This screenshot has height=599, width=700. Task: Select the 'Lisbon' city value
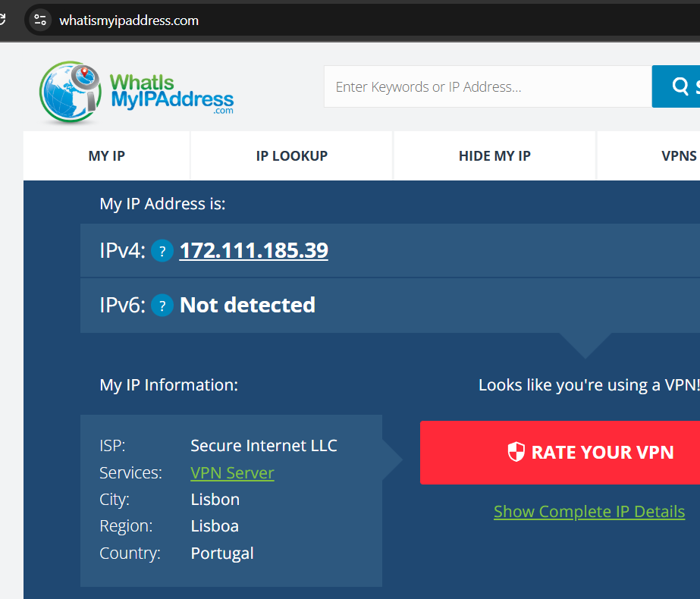click(215, 500)
